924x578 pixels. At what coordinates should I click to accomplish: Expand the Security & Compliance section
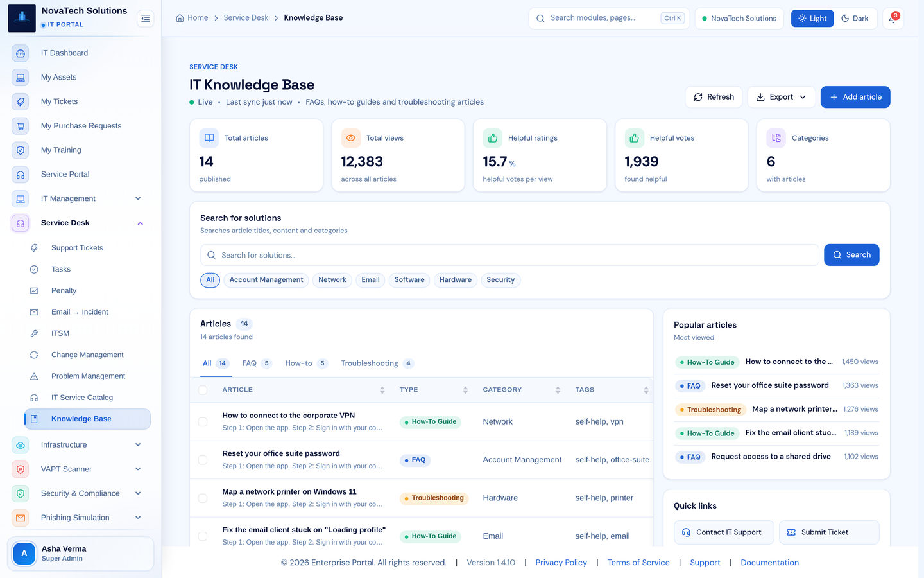[x=81, y=493]
